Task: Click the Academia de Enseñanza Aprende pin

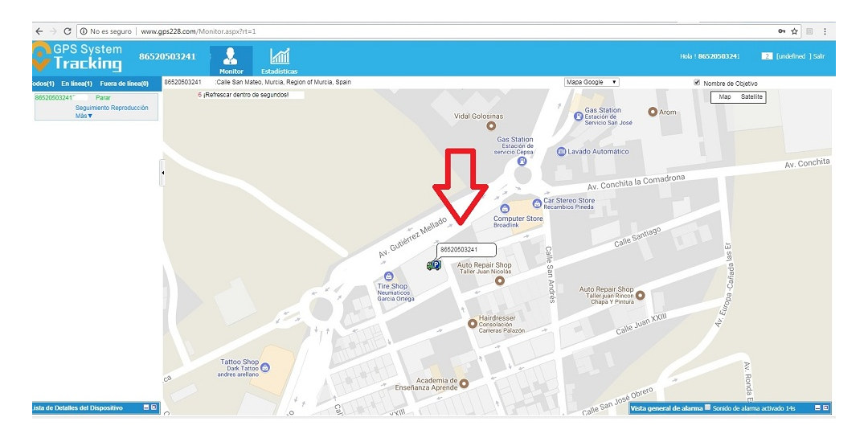Action: click(x=464, y=383)
